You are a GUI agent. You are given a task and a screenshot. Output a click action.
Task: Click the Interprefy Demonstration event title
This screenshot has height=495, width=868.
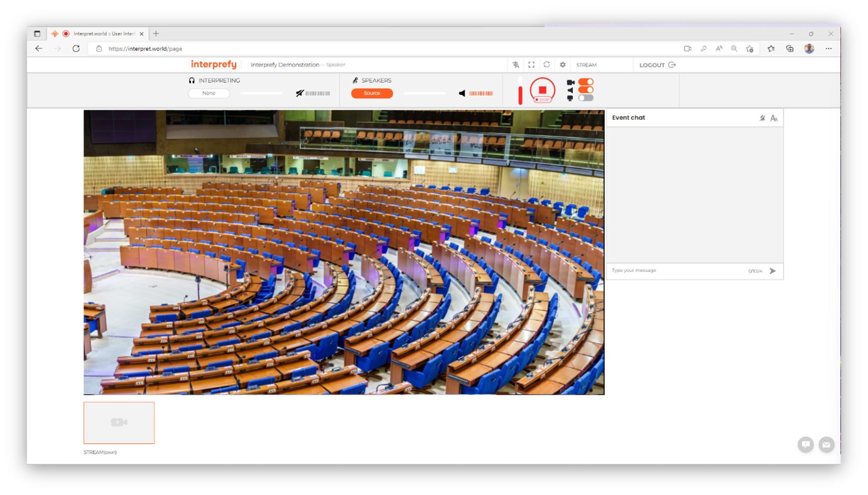pos(285,65)
